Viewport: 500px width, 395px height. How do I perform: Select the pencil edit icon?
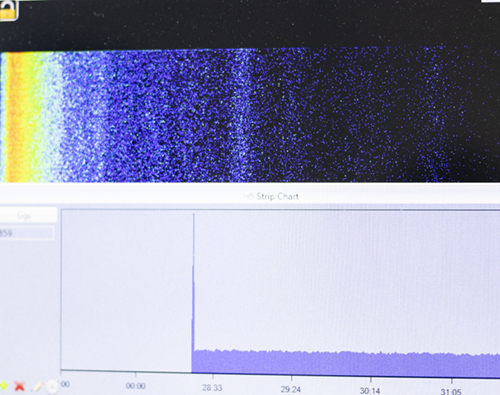[x=37, y=387]
